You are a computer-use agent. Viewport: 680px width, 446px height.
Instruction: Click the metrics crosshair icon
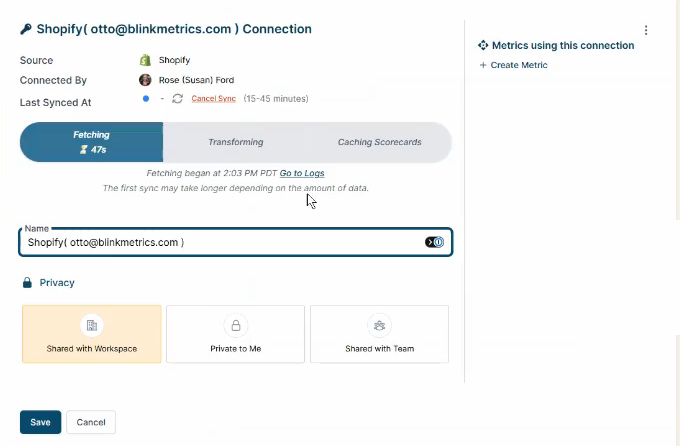tap(483, 45)
